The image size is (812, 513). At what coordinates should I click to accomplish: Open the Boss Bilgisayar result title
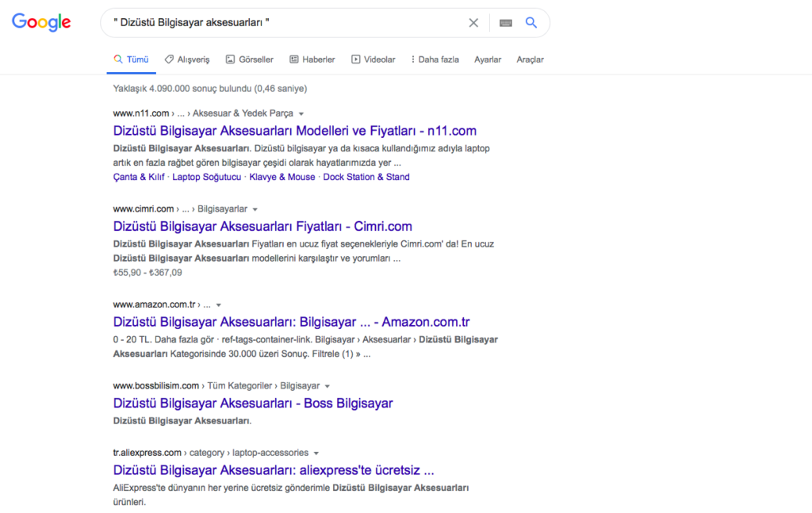coord(253,403)
